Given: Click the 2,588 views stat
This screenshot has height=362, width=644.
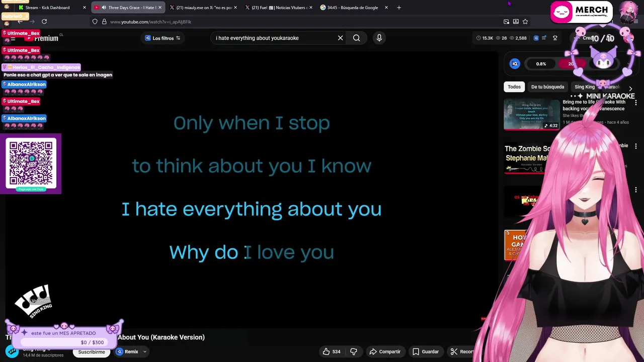Looking at the screenshot, I should click(x=517, y=38).
